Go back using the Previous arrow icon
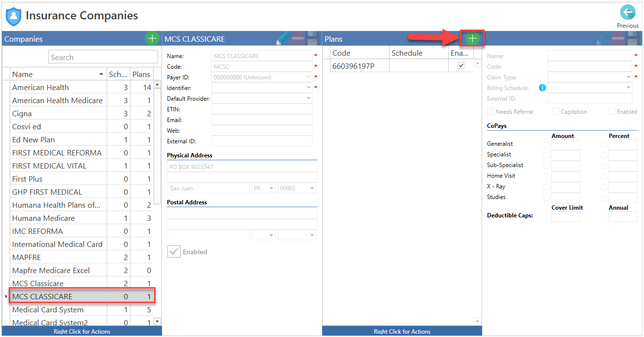This screenshot has width=644, height=337. click(628, 13)
